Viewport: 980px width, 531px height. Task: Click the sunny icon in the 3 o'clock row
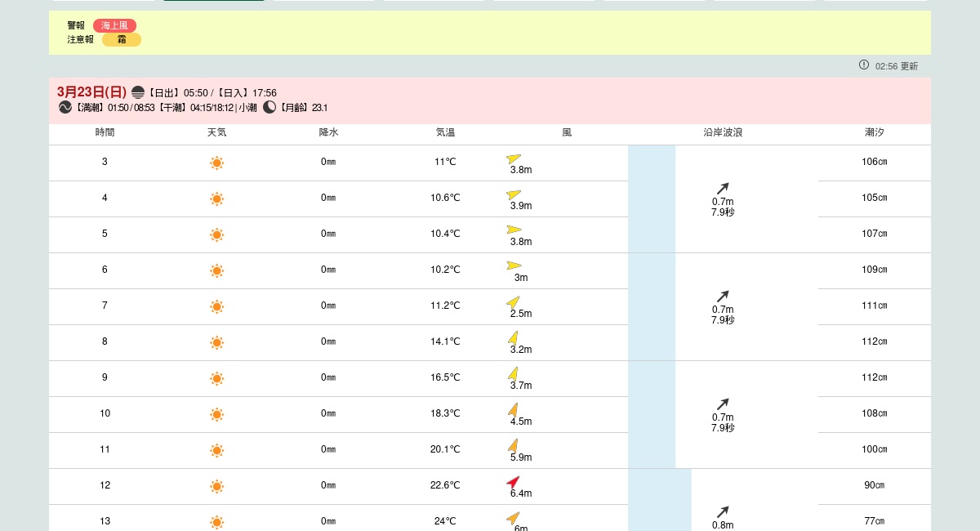coord(216,163)
